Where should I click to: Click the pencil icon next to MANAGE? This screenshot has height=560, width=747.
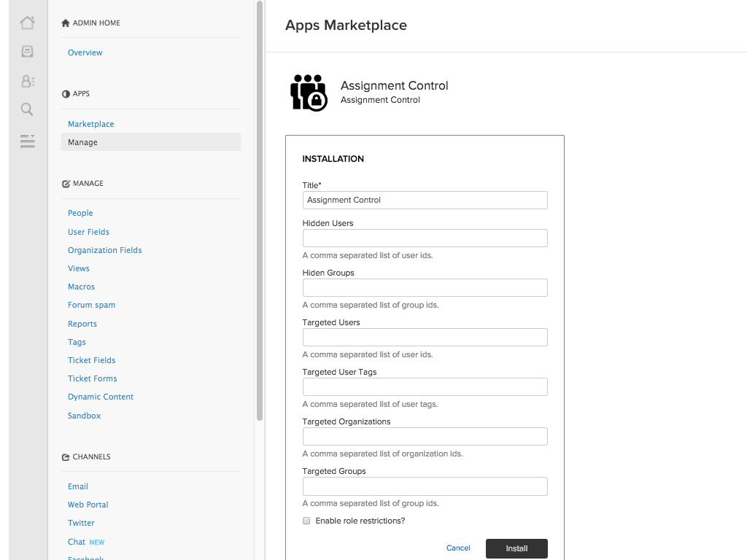coord(65,183)
